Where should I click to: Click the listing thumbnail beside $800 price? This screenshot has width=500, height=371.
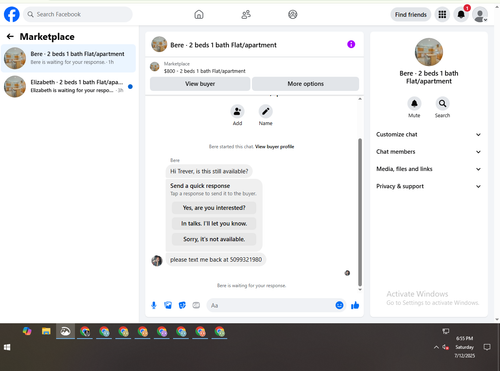(154, 67)
